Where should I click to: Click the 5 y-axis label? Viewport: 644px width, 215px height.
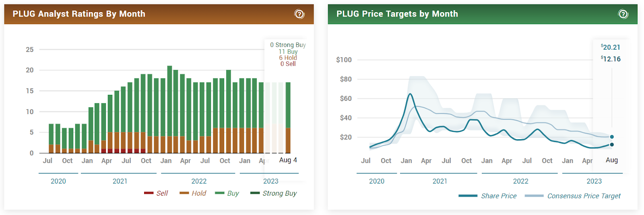31,132
